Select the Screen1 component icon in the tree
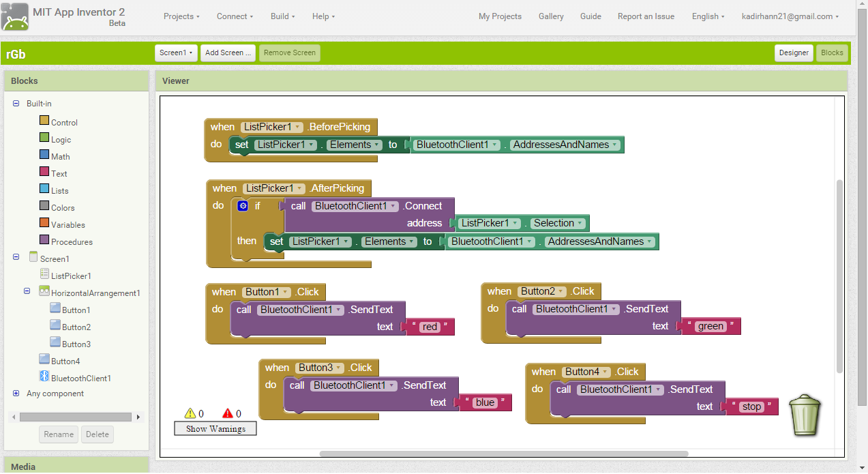 pyautogui.click(x=33, y=258)
